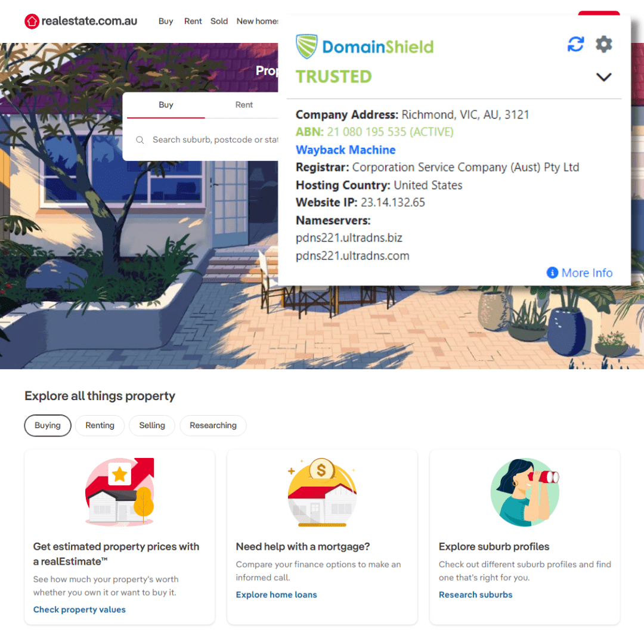Select the Selling filter pill
The width and height of the screenshot is (644, 644).
[x=152, y=426]
